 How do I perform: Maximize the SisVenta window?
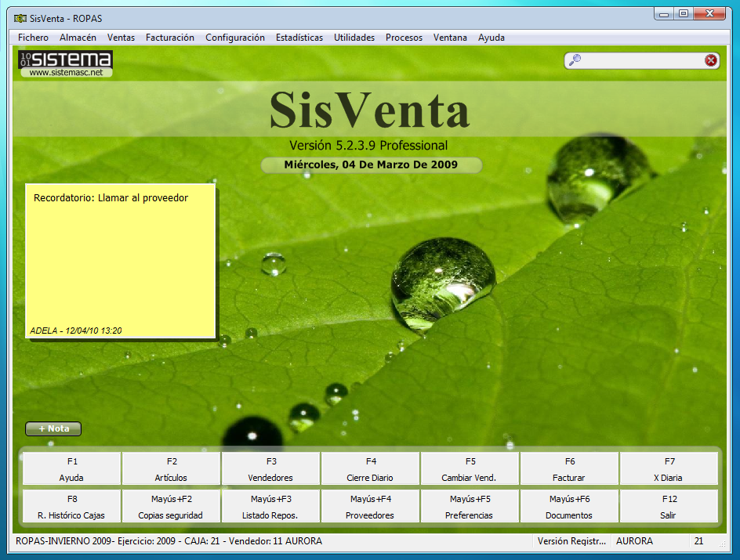[x=684, y=14]
